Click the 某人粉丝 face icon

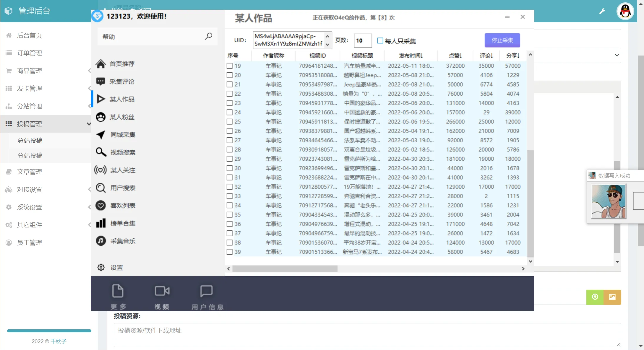click(x=100, y=117)
